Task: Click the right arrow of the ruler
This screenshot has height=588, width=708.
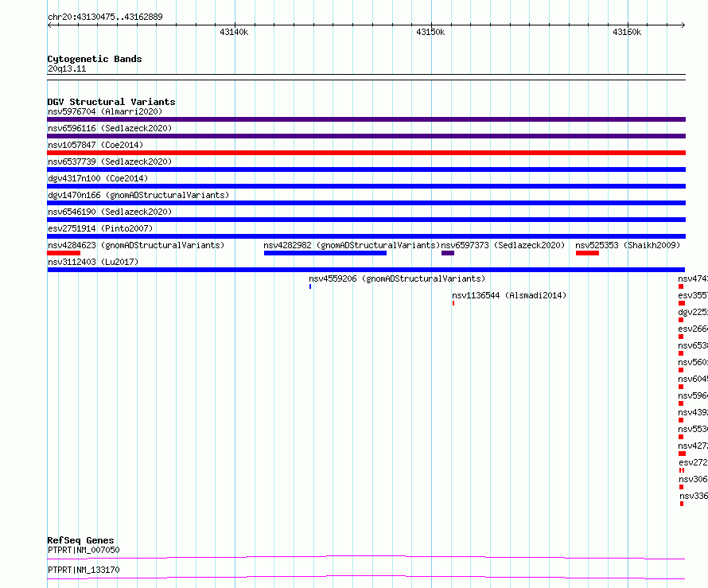Action: 683,25
